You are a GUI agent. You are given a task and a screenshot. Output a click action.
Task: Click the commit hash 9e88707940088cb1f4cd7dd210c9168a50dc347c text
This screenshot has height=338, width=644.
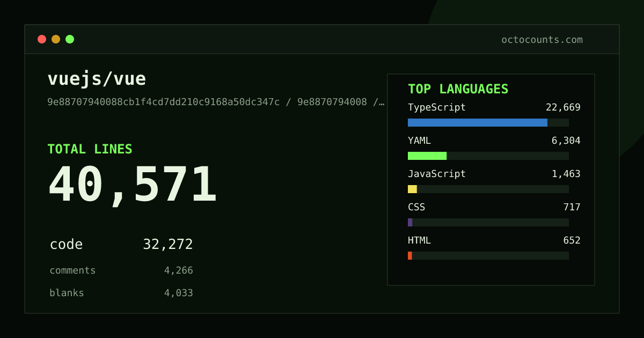point(164,102)
